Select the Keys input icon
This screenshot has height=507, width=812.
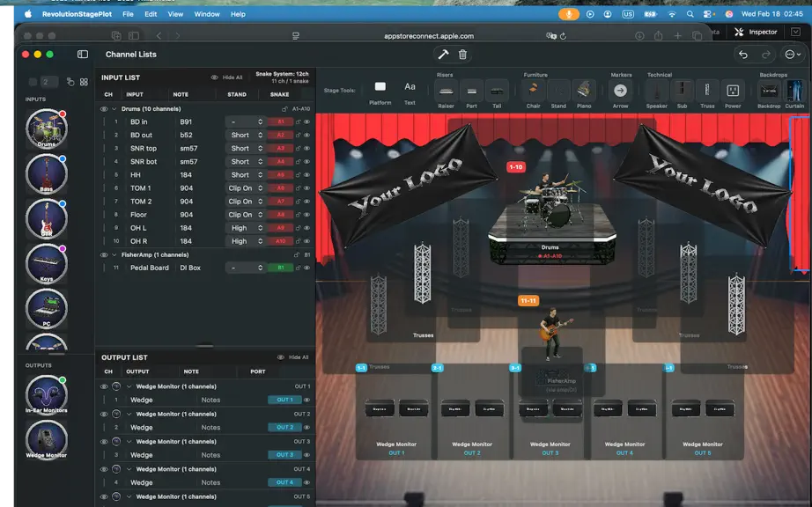(47, 264)
